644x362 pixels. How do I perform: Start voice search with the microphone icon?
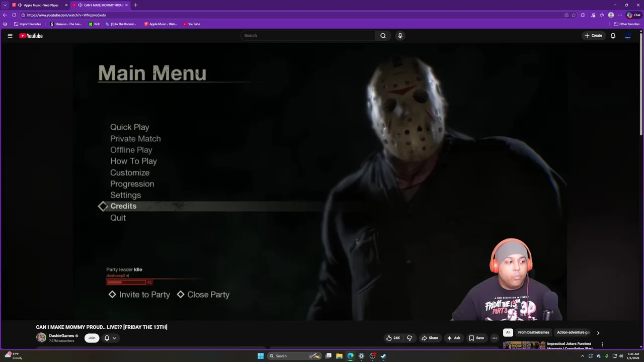[x=400, y=36]
